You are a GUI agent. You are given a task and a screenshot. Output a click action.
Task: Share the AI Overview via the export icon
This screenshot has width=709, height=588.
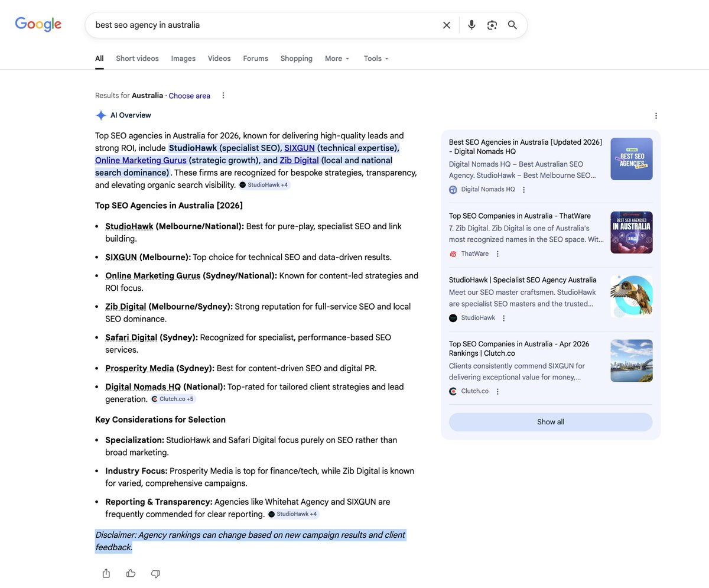click(106, 573)
